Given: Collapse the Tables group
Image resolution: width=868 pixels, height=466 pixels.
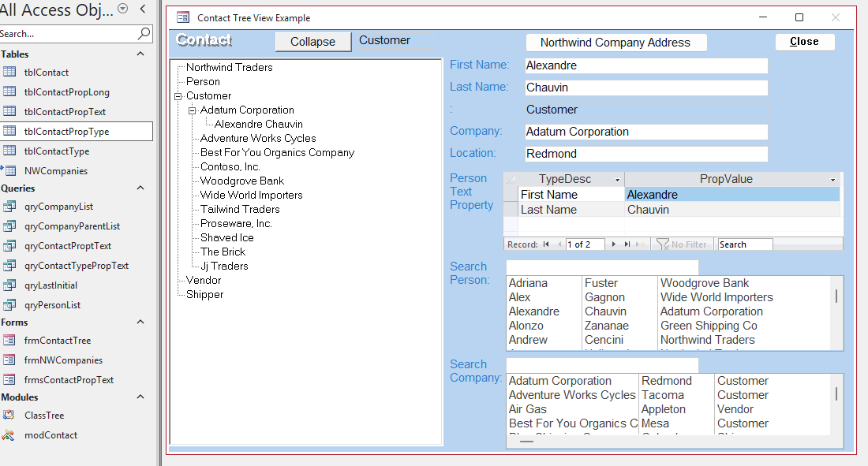Looking at the screenshot, I should tap(140, 54).
